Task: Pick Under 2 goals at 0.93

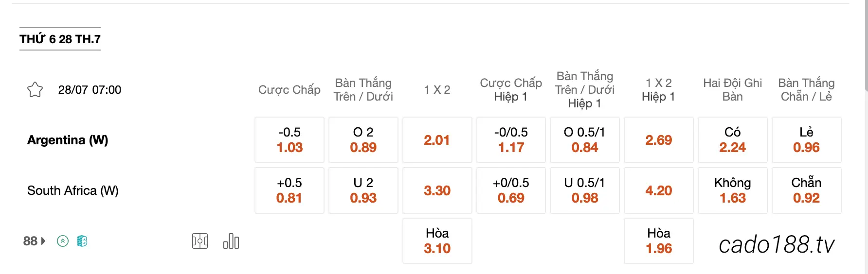Action: (363, 190)
